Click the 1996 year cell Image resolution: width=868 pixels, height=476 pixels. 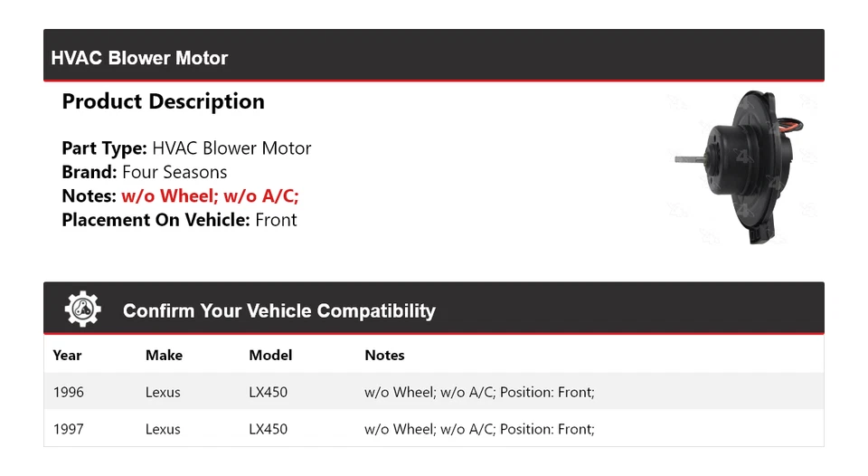(68, 392)
